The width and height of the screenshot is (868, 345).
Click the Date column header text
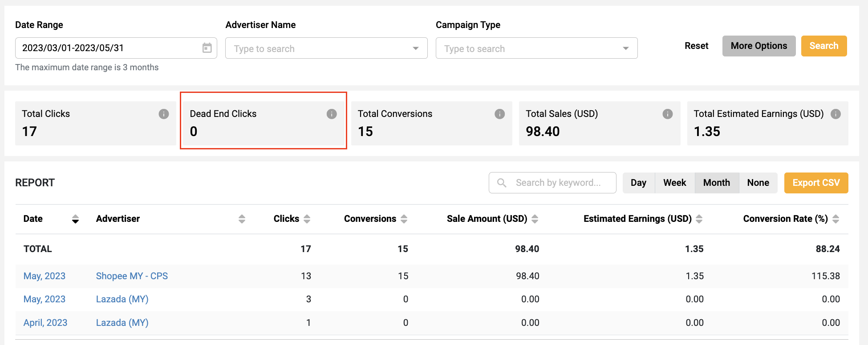(33, 219)
